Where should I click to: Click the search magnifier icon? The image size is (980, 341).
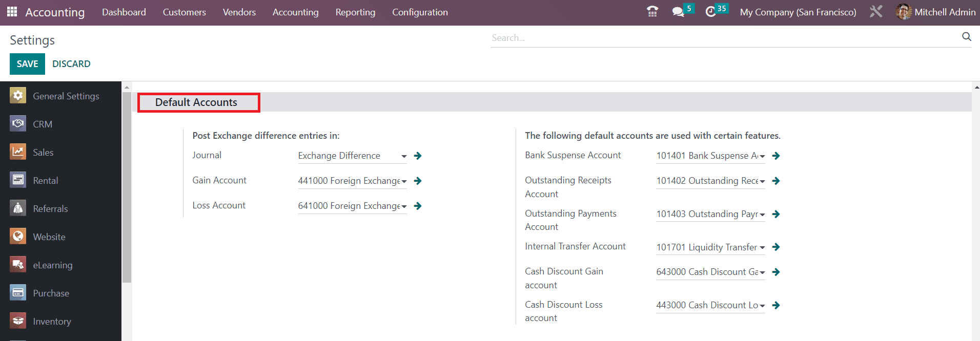[x=966, y=37]
